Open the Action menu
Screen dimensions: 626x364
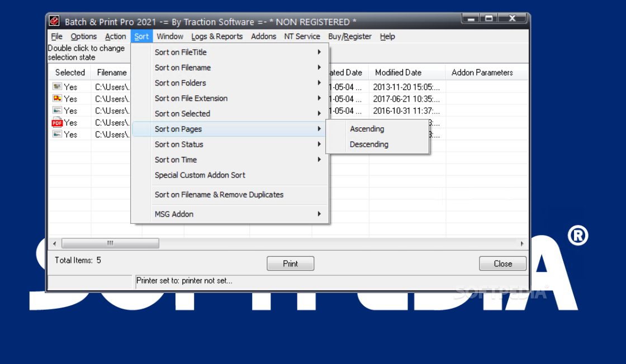click(115, 36)
